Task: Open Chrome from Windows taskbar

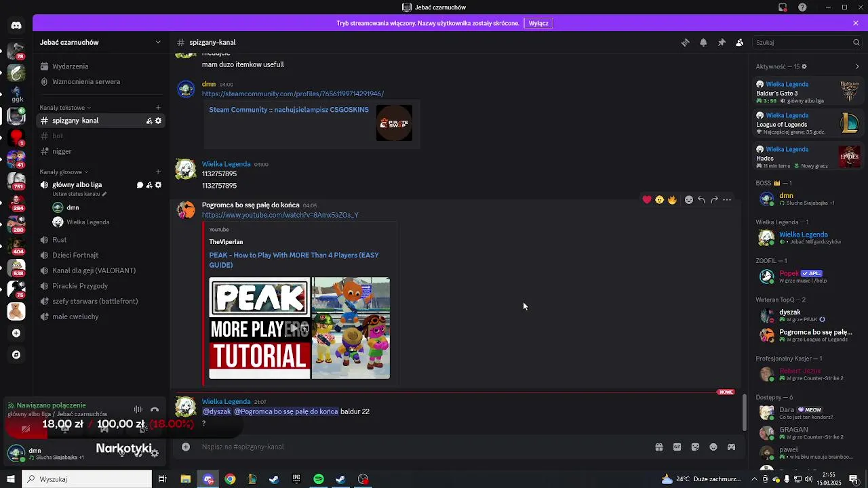Action: [230, 479]
